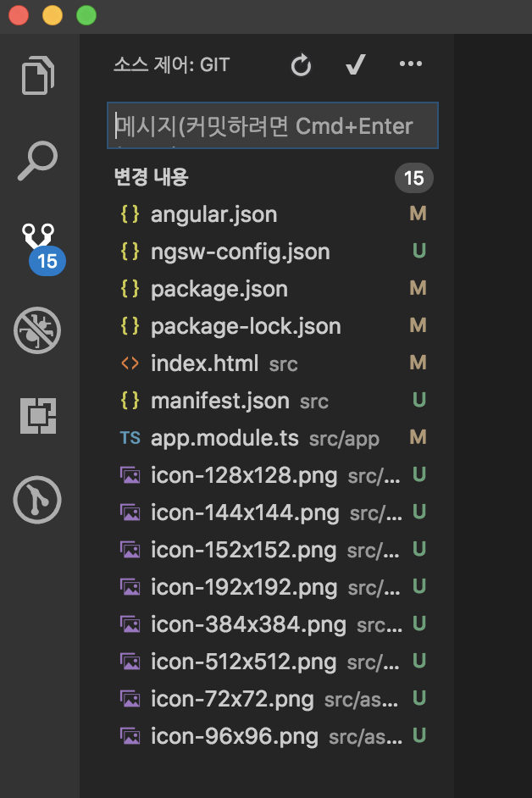The height and width of the screenshot is (798, 532).
Task: Focus the commit message input box
Action: click(273, 125)
